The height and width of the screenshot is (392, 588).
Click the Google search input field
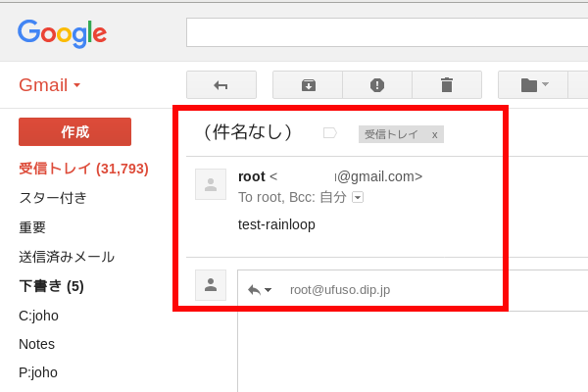386,32
